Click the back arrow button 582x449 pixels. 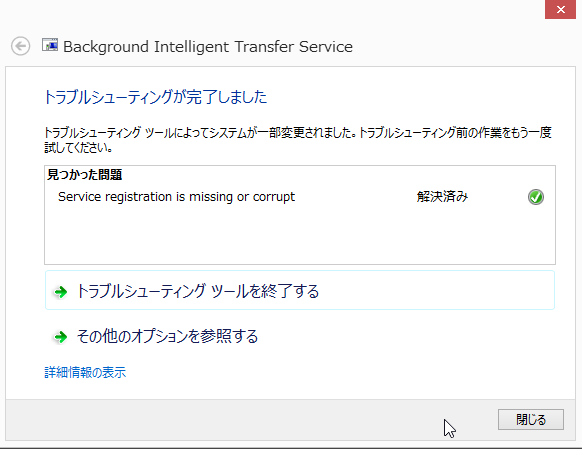[x=20, y=46]
